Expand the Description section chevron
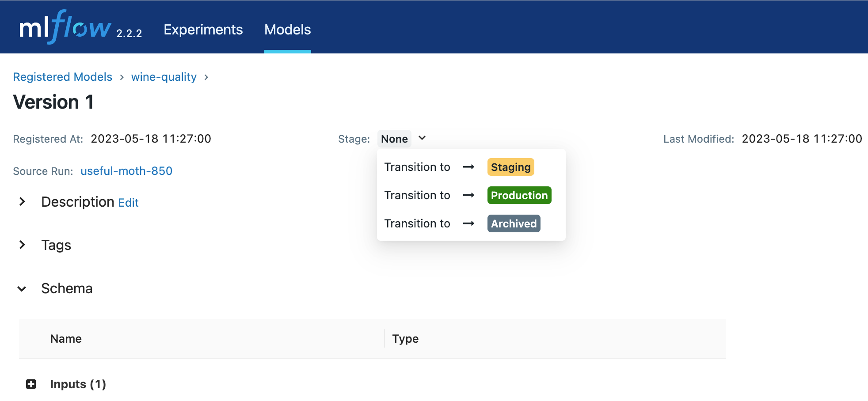 (x=22, y=202)
